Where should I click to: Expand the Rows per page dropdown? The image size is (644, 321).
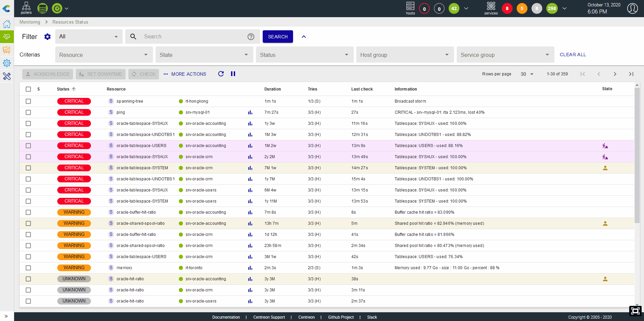(x=527, y=74)
